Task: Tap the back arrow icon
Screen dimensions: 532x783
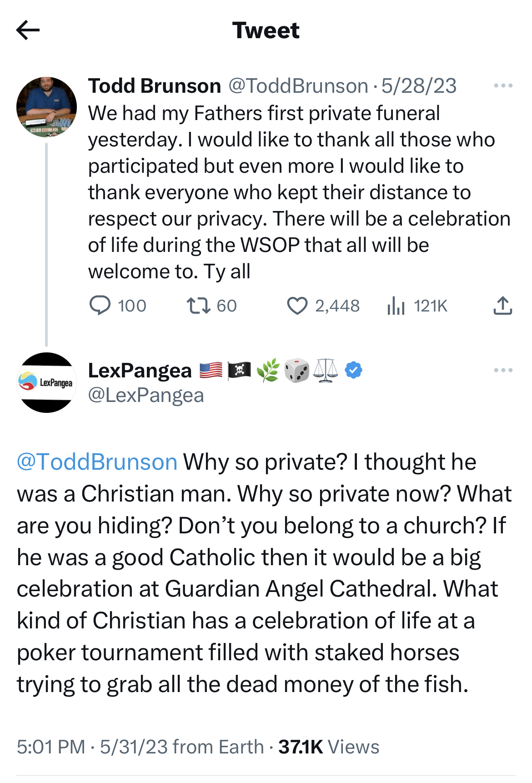Action: pyautogui.click(x=28, y=30)
